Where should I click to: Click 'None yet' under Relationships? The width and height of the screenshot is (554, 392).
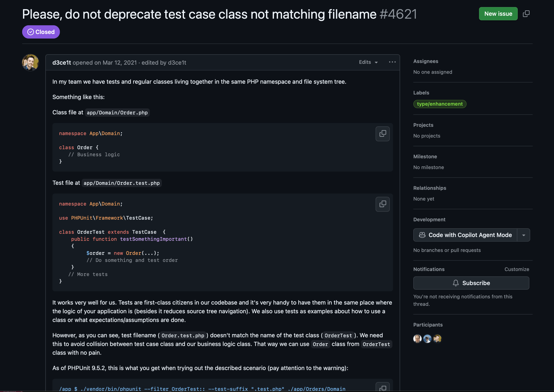tap(424, 199)
